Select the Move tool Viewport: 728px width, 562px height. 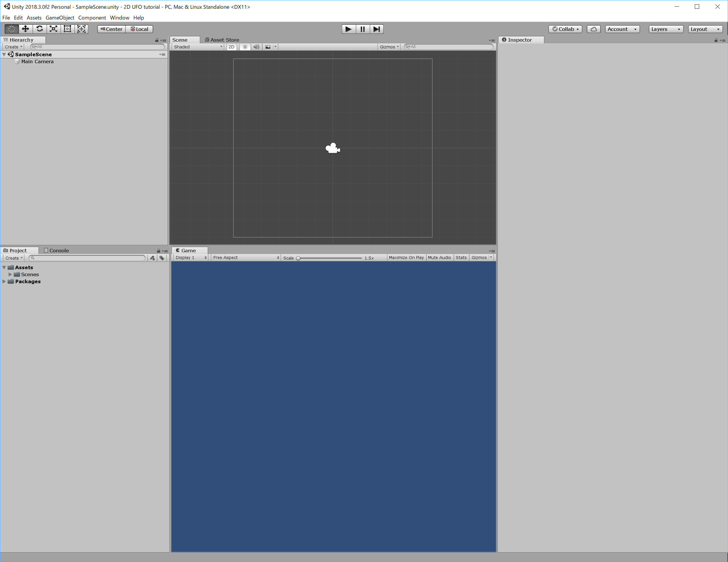pos(25,29)
